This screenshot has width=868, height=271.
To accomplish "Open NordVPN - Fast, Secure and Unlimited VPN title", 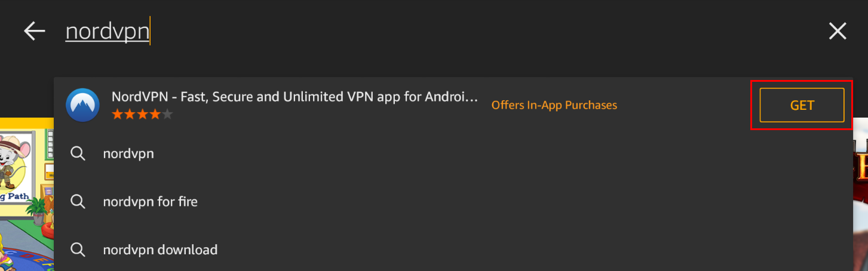I will click(x=295, y=96).
